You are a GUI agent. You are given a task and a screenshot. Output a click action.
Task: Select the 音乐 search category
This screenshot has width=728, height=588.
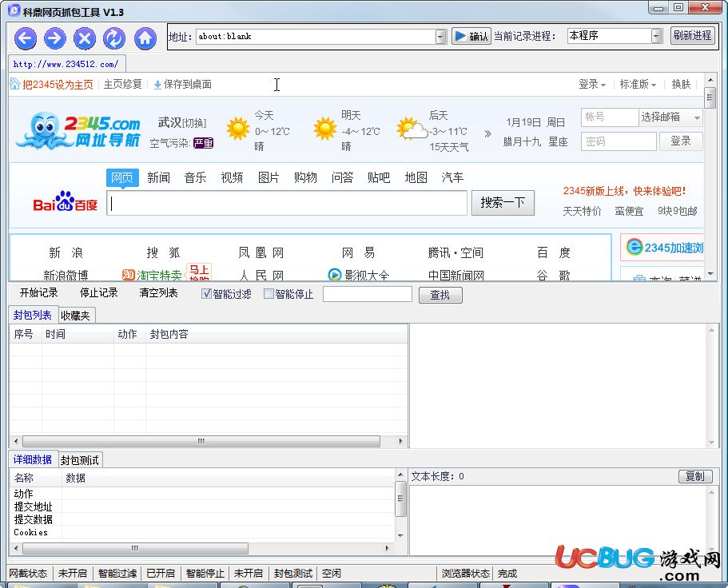(195, 177)
